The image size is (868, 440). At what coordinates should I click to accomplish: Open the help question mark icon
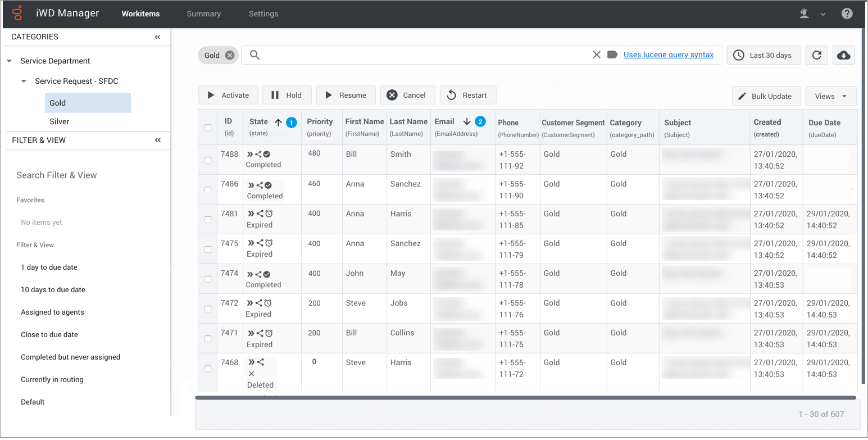[847, 13]
